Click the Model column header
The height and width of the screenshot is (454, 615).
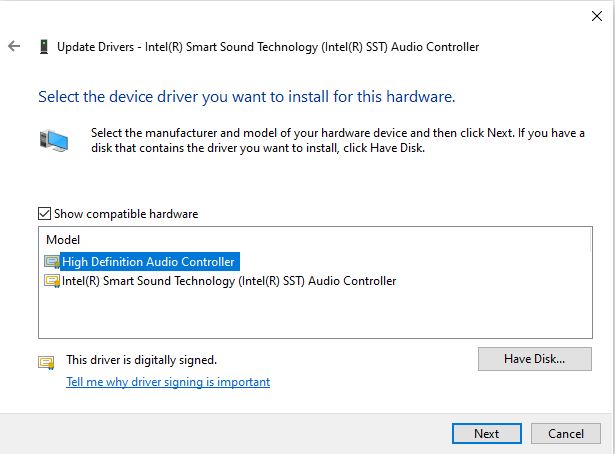63,240
